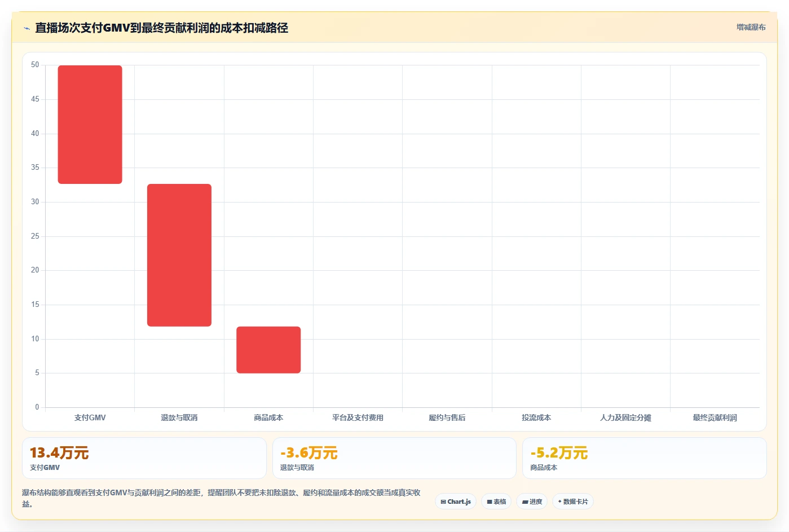Open the 13.4万元 支付GMV card
Image resolution: width=789 pixels, height=532 pixels.
click(x=144, y=458)
